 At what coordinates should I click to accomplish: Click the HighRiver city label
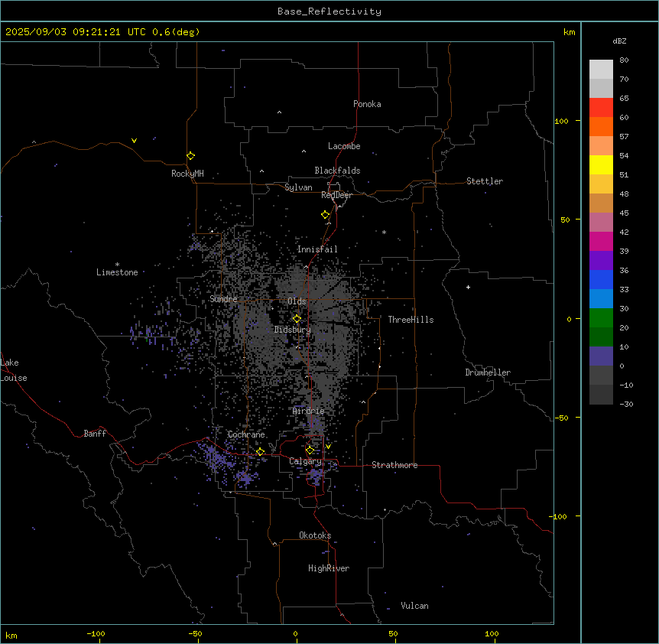point(329,568)
